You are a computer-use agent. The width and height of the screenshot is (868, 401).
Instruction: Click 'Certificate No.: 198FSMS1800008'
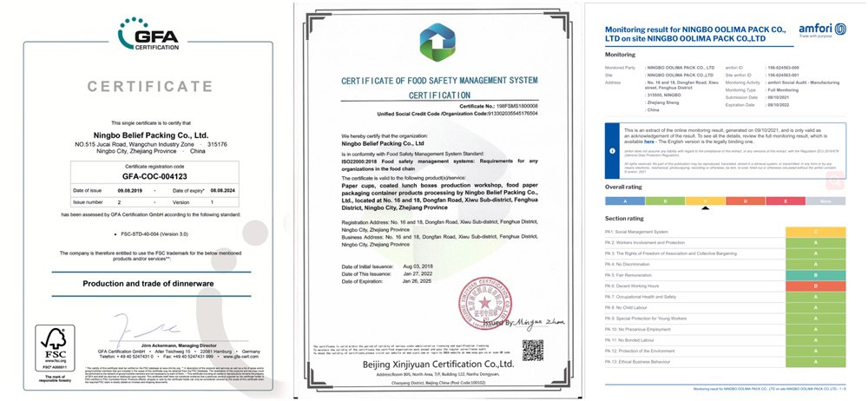click(x=499, y=105)
